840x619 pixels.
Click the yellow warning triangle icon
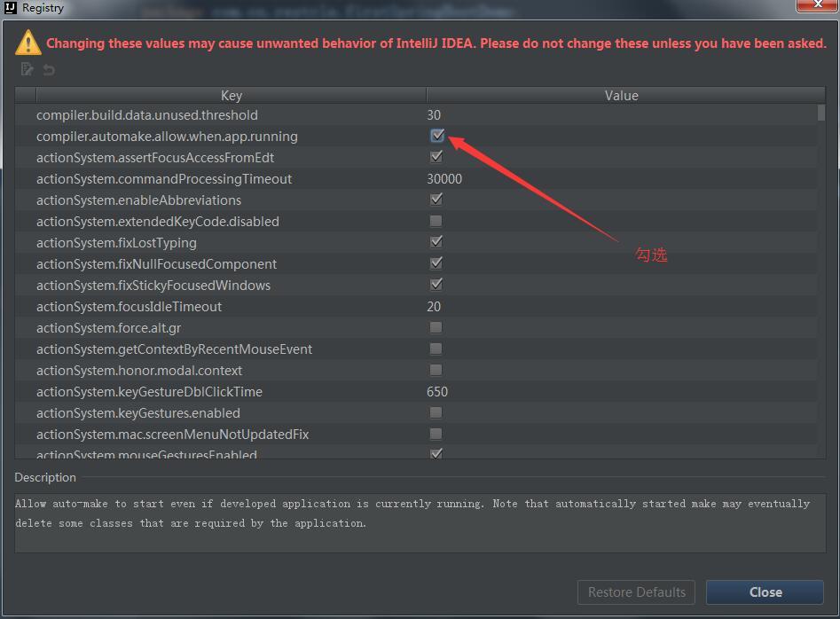27,43
